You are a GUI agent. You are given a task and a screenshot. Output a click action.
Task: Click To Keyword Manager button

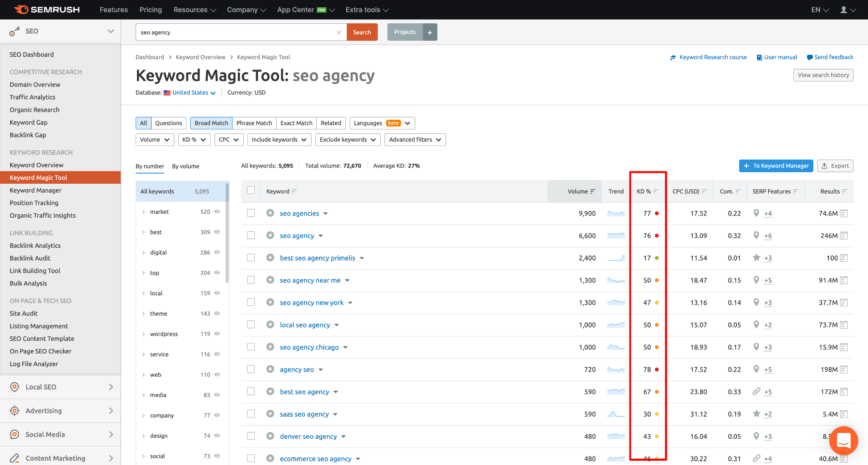click(776, 166)
